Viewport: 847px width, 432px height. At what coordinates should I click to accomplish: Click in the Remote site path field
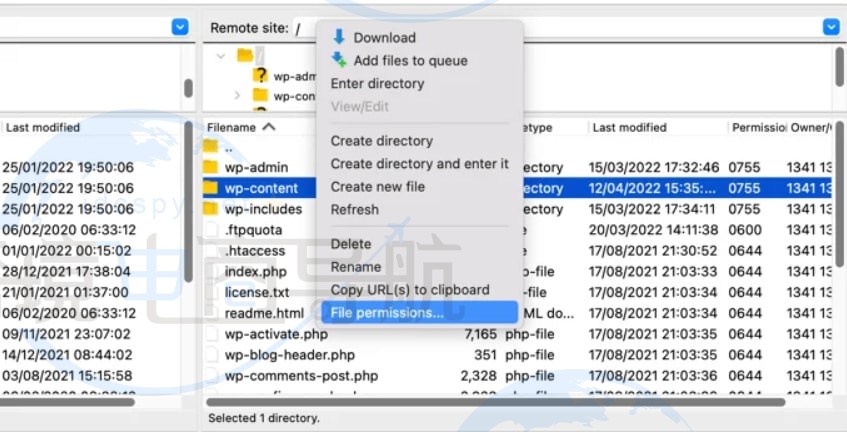[305, 28]
